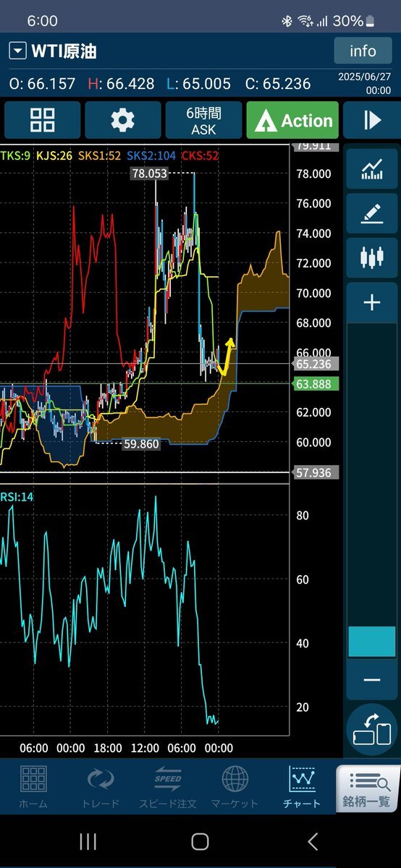Image resolution: width=401 pixels, height=868 pixels.
Task: Expand the panel with the play-bar arrow
Action: (x=372, y=120)
